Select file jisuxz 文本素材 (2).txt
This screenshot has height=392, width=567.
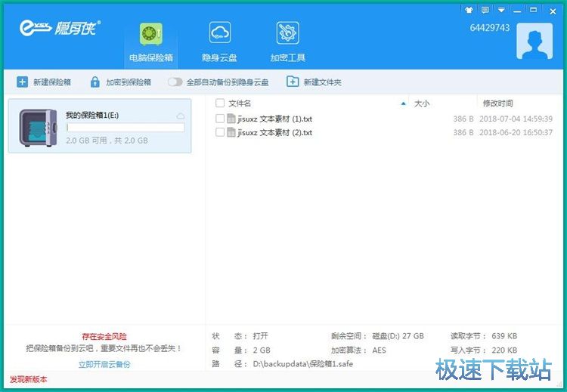click(275, 133)
